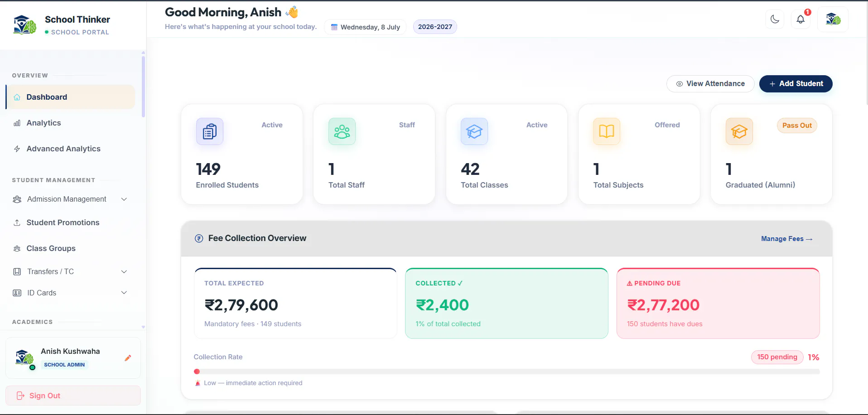Click the Enrolled Students clipboard icon
The width and height of the screenshot is (868, 415).
[x=210, y=131]
